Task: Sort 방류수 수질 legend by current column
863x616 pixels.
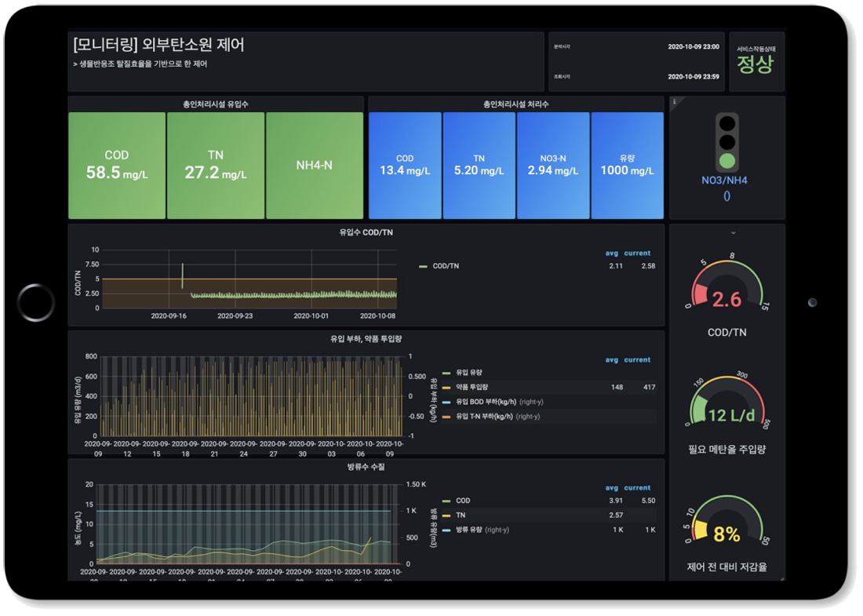Action: pos(637,487)
